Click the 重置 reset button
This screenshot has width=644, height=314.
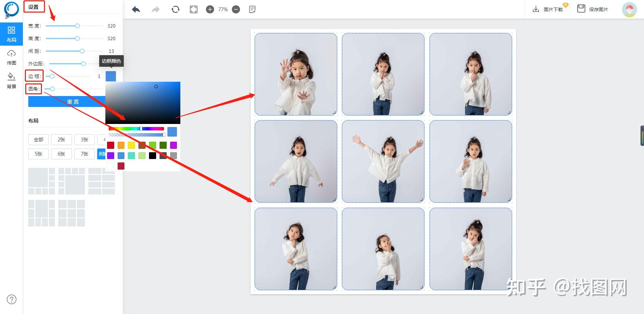(x=67, y=101)
